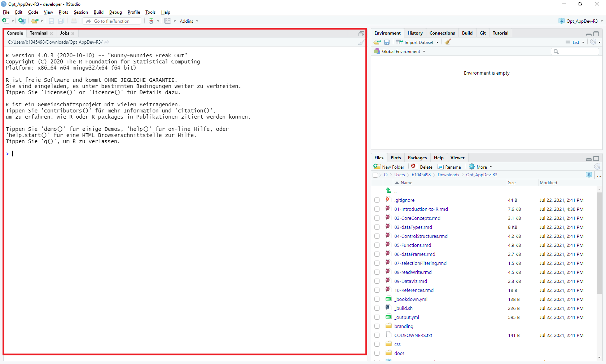Minimize the Environment pane
This screenshot has width=606, height=364.
click(589, 34)
